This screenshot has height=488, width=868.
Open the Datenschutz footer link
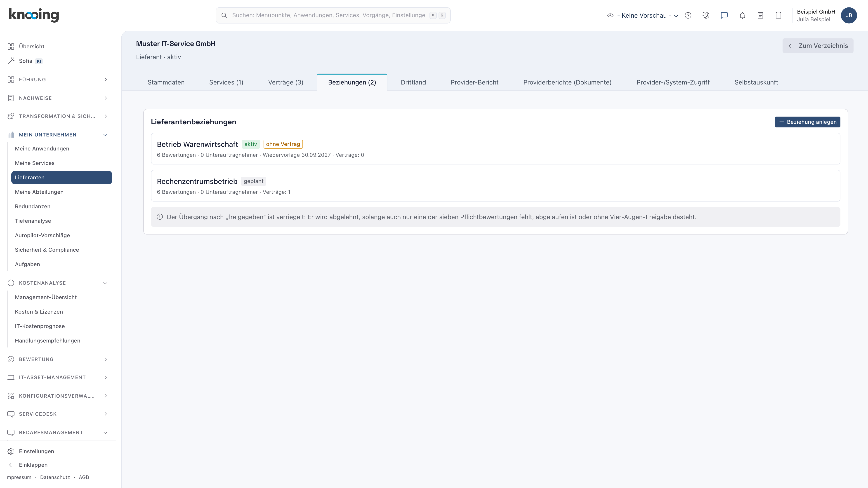click(55, 477)
